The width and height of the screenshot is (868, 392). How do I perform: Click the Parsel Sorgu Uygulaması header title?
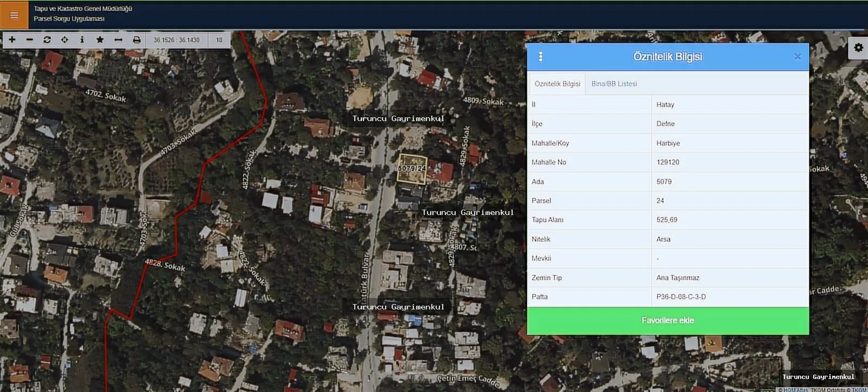tap(69, 18)
